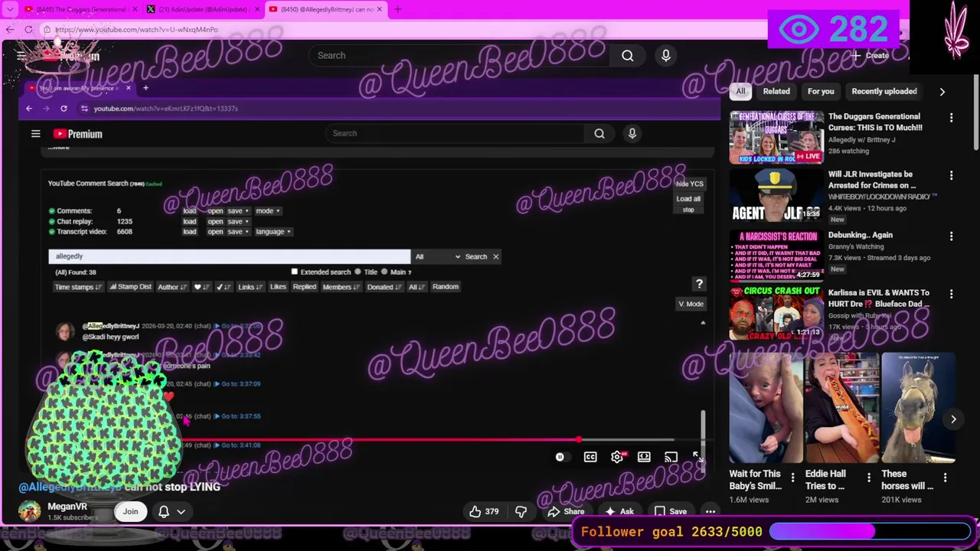This screenshot has height=551, width=980.
Task: Open new tab in inner browser window
Action: click(145, 88)
